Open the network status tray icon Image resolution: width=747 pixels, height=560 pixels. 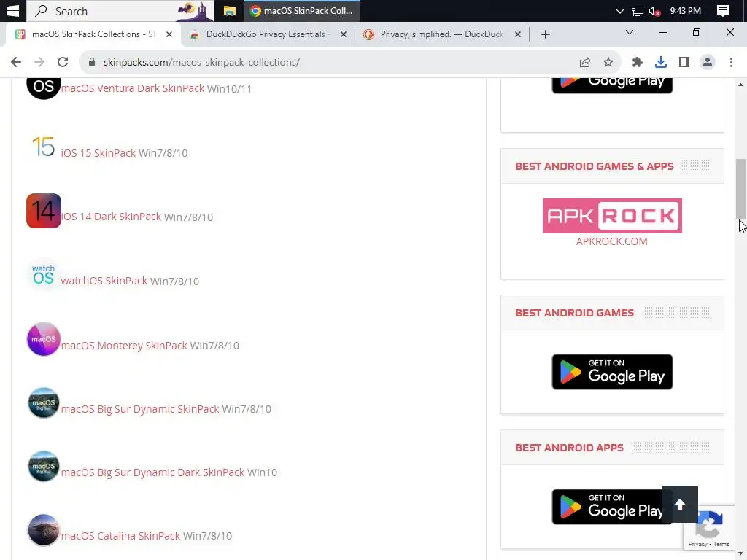[x=637, y=11]
